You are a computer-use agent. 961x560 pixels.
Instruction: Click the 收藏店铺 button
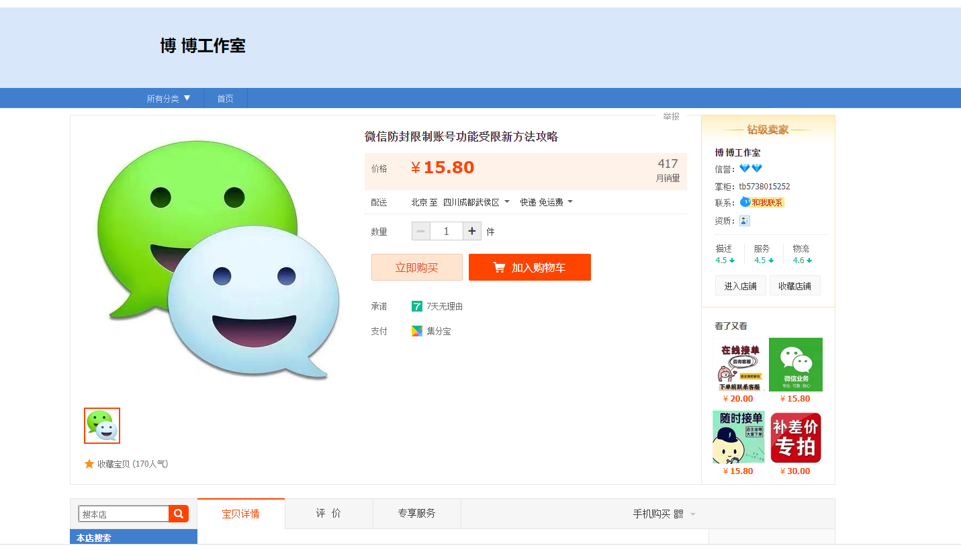pos(794,286)
